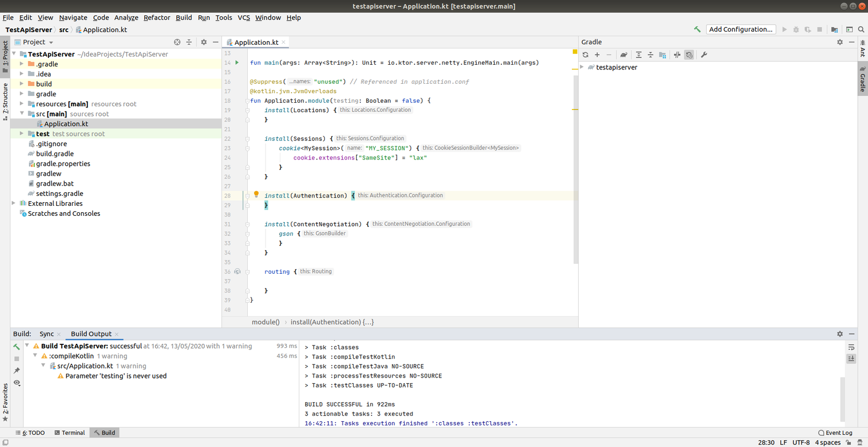This screenshot has width=868, height=447.
Task: Click the yellow intention light bulb
Action: (256, 194)
